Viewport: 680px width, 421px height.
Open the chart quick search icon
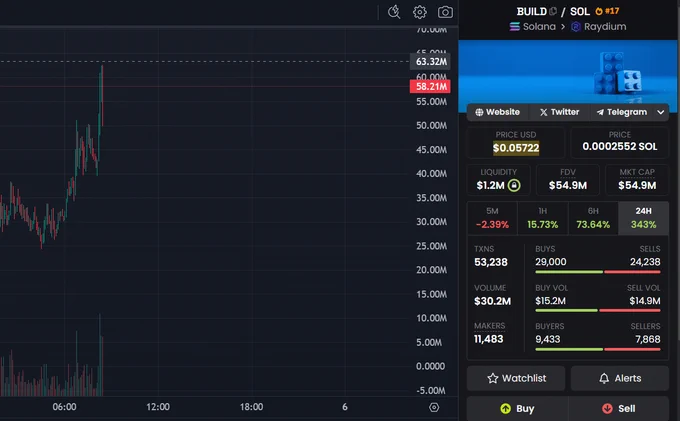[x=394, y=12]
